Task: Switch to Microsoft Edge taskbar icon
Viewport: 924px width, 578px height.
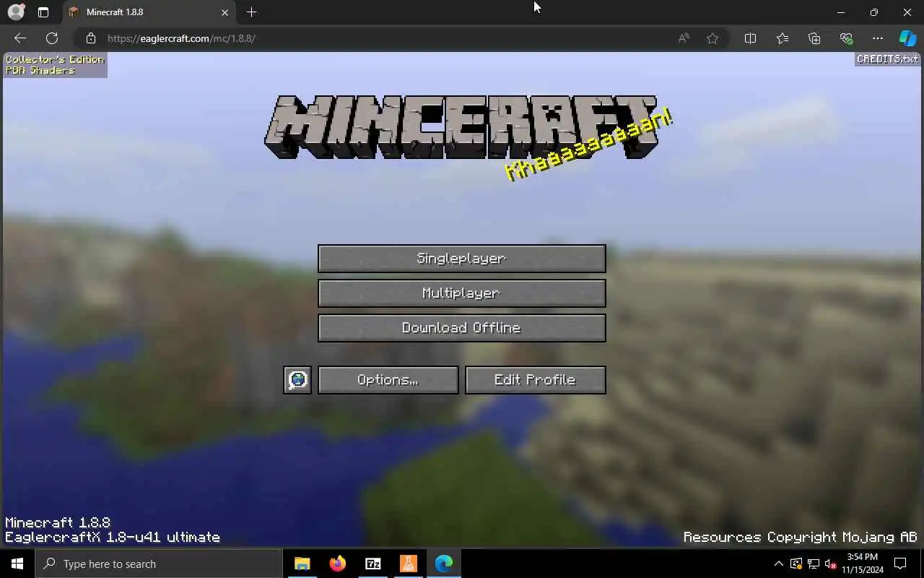Action: pyautogui.click(x=443, y=564)
